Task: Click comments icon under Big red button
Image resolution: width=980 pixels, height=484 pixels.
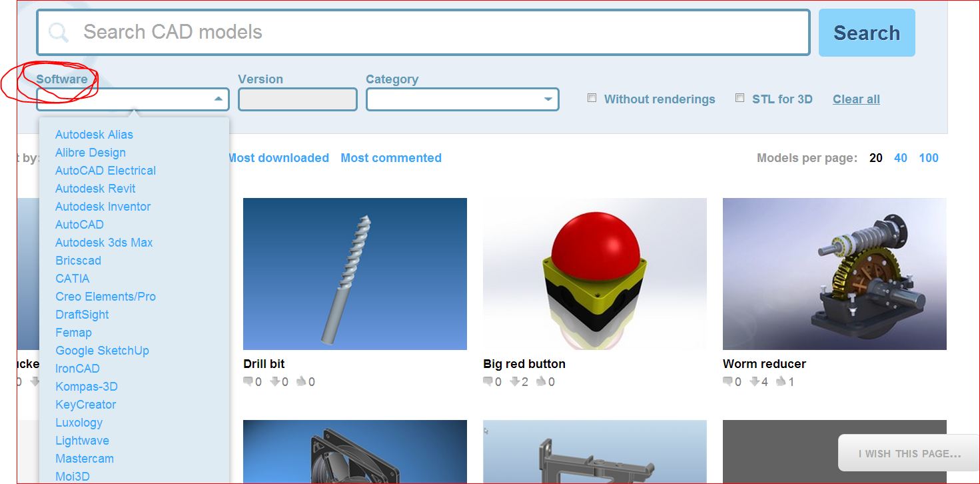Action: (x=488, y=382)
